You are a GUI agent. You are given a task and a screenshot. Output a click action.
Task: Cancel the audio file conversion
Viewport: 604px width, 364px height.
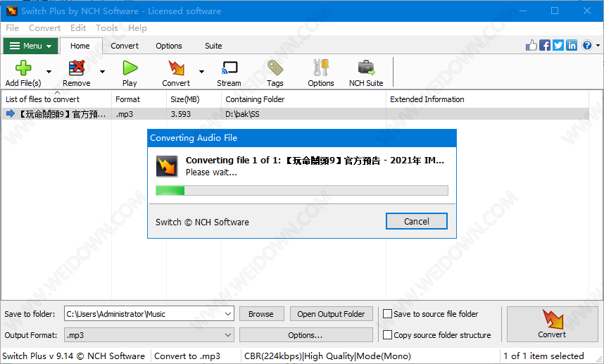(417, 222)
